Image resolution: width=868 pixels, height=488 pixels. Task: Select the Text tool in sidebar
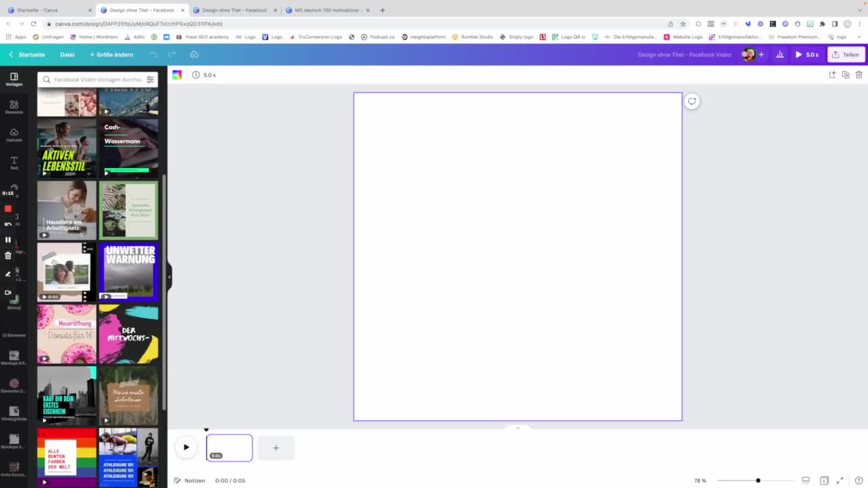[x=14, y=163]
